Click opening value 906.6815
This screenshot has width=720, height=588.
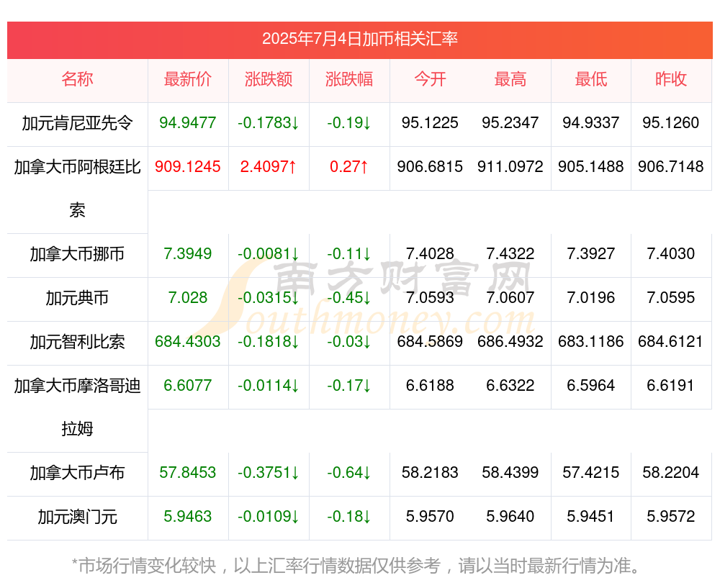(x=430, y=167)
